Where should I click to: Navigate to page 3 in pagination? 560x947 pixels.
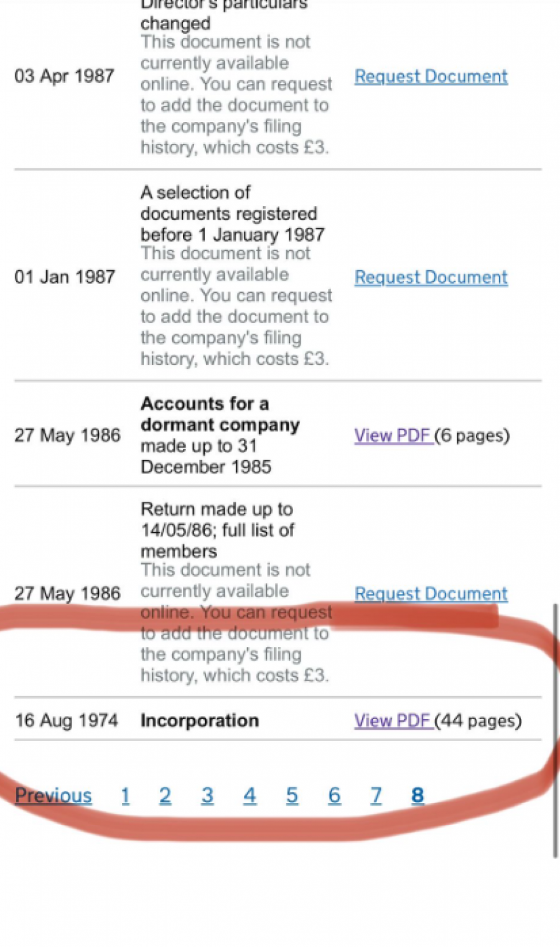[x=207, y=796]
